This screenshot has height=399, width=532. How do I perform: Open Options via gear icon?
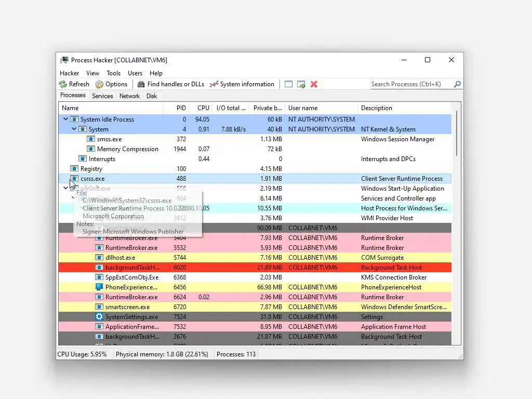click(99, 84)
